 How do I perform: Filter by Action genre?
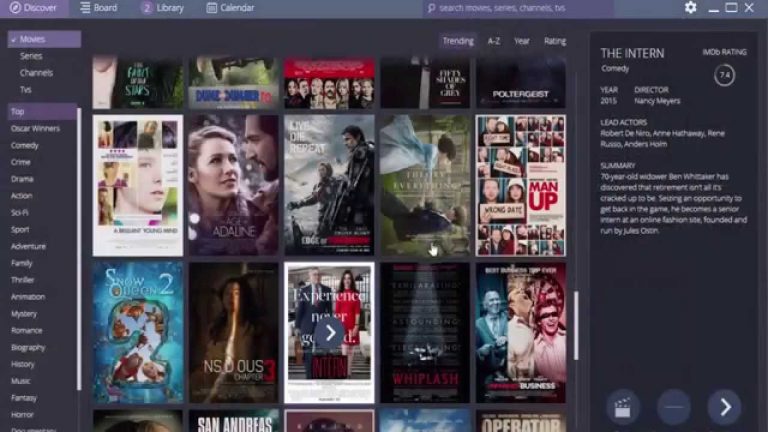(x=22, y=195)
